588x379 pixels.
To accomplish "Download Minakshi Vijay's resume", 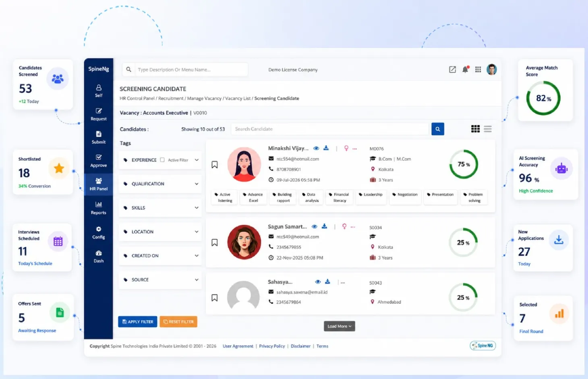I will point(326,148).
